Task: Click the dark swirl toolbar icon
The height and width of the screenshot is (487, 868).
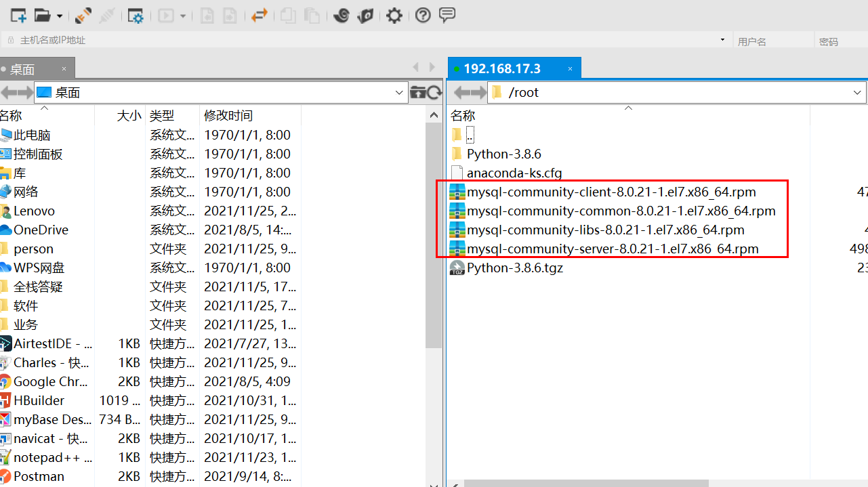Action: pos(341,15)
